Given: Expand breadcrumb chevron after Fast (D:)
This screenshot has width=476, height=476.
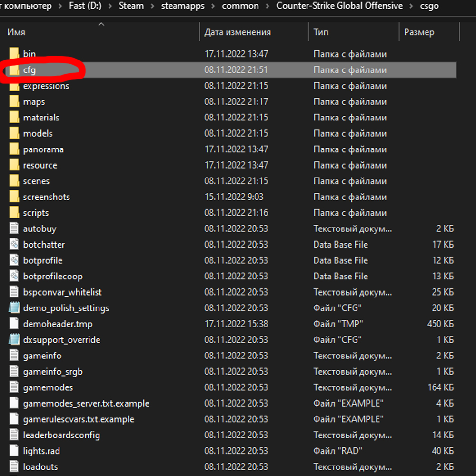Looking at the screenshot, I should [x=110, y=6].
